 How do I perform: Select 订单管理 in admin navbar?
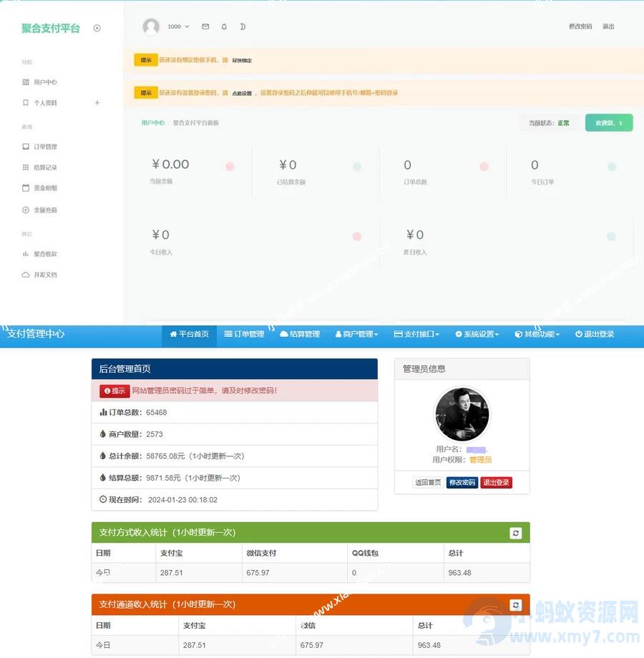(244, 334)
